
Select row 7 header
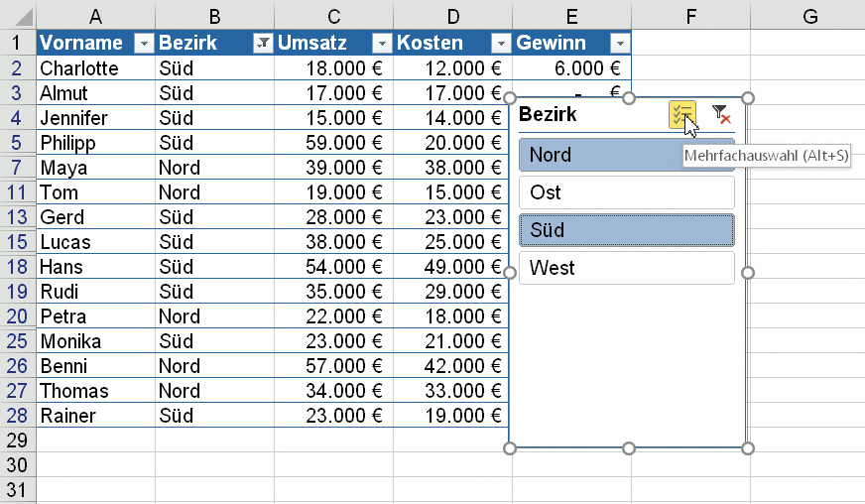(x=18, y=168)
